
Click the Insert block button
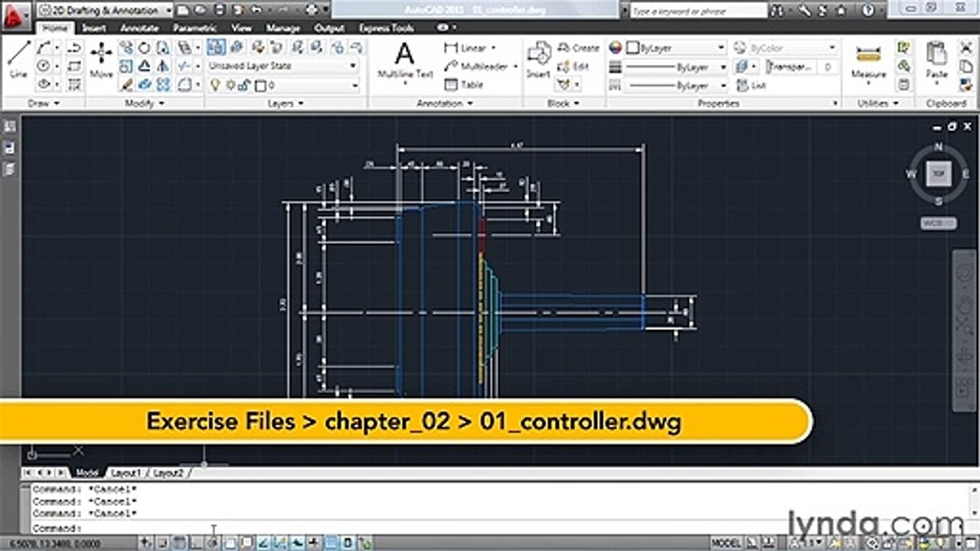(x=538, y=60)
